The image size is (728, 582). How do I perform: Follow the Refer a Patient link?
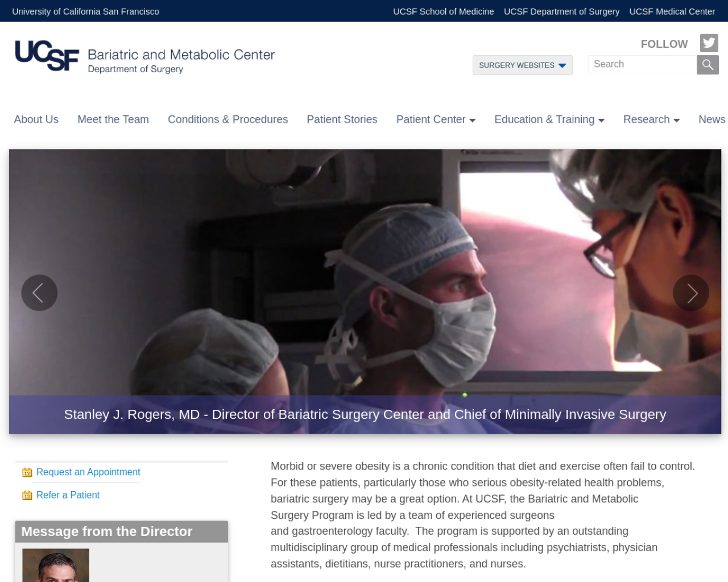68,495
